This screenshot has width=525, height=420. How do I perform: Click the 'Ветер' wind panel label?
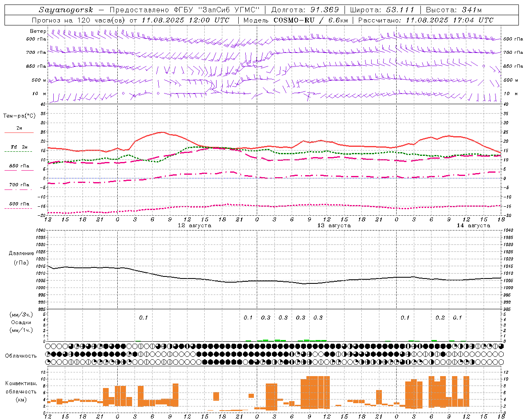38,31
